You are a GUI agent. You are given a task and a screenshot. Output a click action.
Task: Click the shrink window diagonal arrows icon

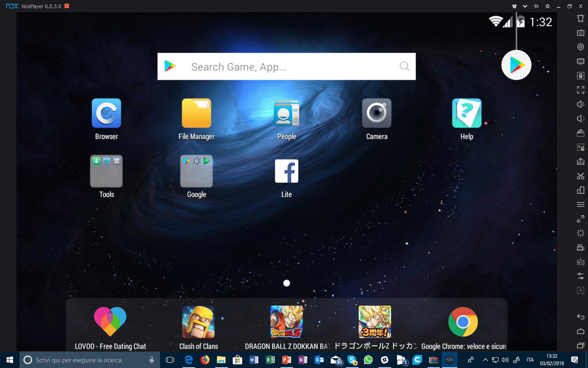click(x=581, y=219)
